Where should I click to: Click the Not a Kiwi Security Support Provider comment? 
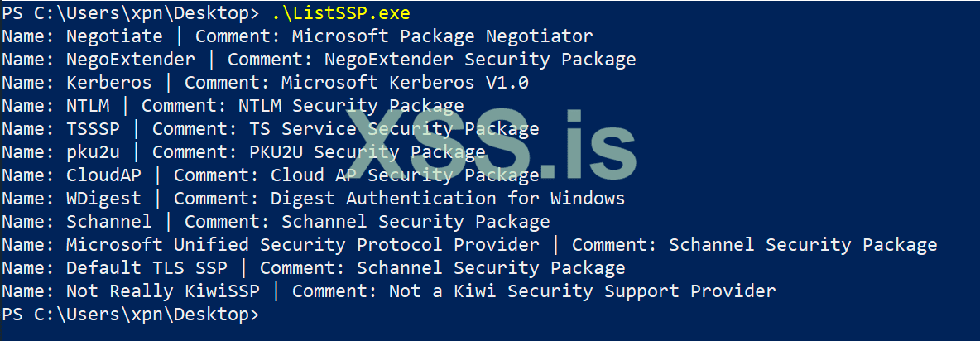(534, 291)
